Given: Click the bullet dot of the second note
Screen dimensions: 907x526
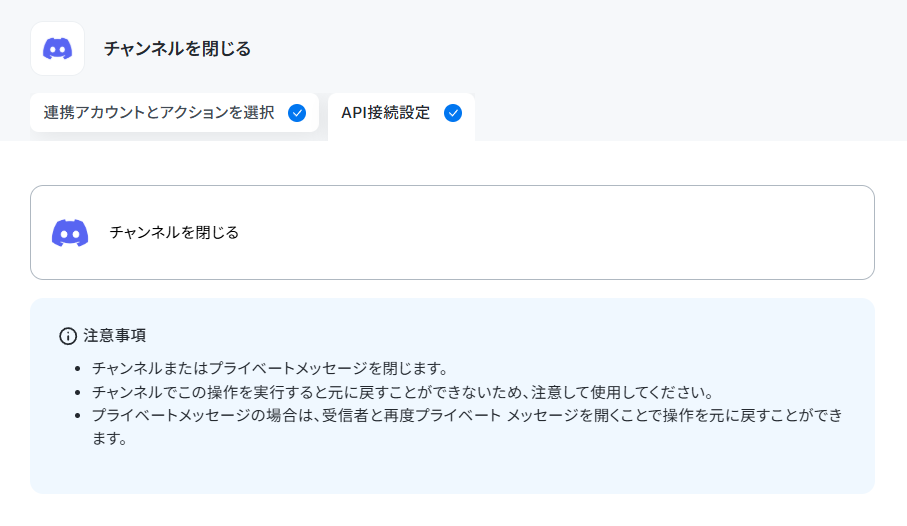Looking at the screenshot, I should point(78,393).
